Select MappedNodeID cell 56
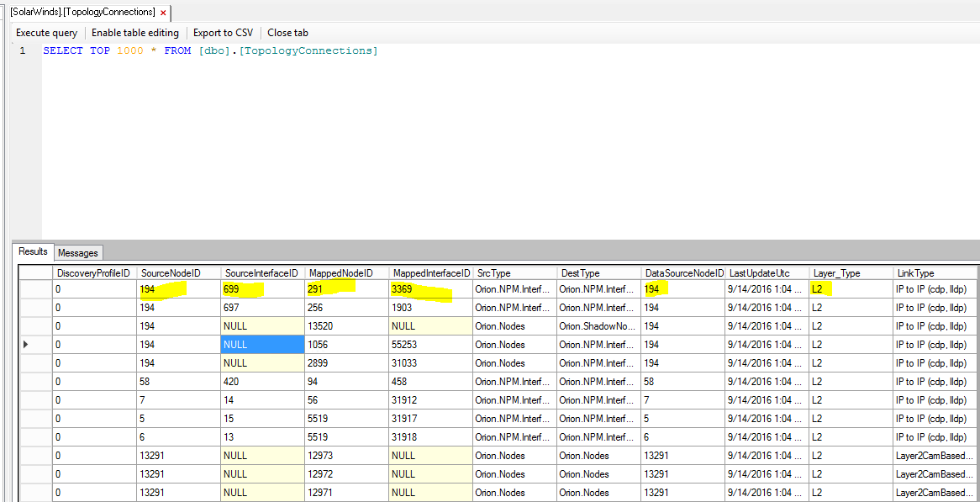Image resolution: width=980 pixels, height=502 pixels. tap(347, 400)
